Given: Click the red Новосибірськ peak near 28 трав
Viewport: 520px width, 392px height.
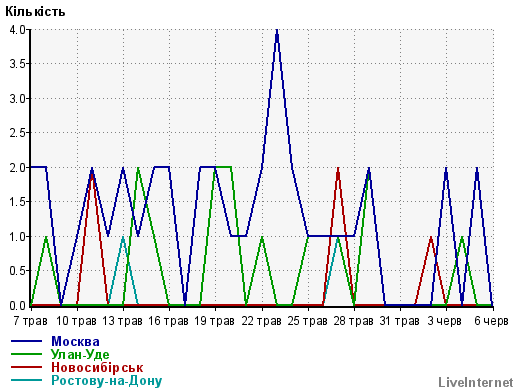Looking at the screenshot, I should coord(338,169).
